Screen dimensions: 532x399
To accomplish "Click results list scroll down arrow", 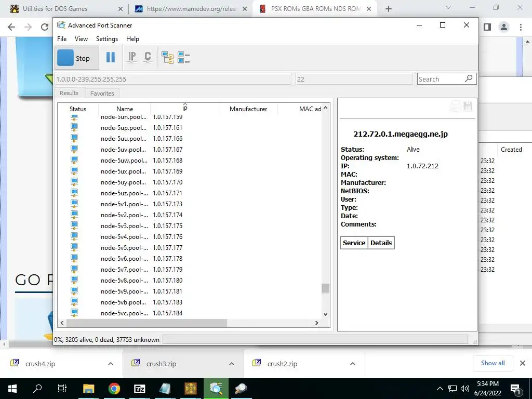I will 325,314.
